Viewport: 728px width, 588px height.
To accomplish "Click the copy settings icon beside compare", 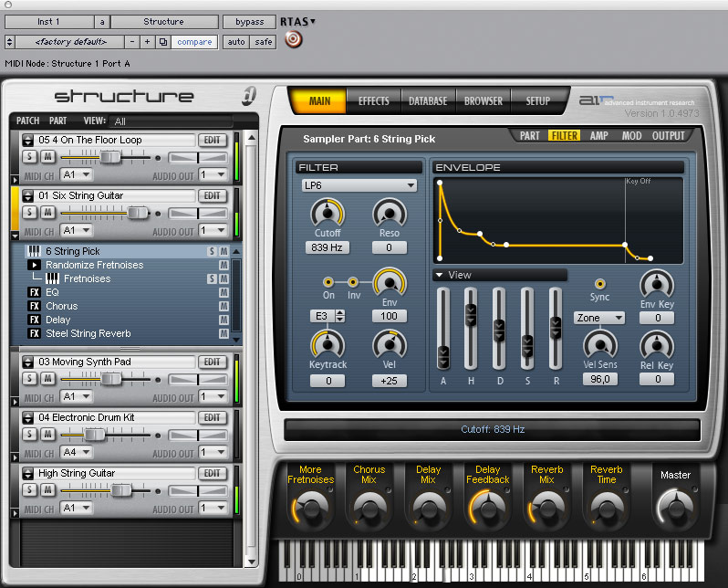I will coord(163,42).
